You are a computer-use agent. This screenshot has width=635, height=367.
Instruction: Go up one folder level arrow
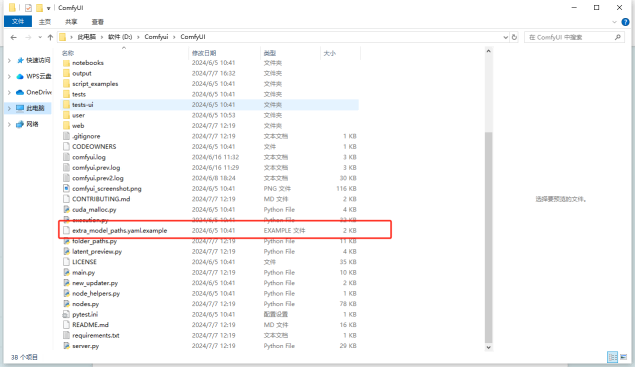(x=50, y=37)
